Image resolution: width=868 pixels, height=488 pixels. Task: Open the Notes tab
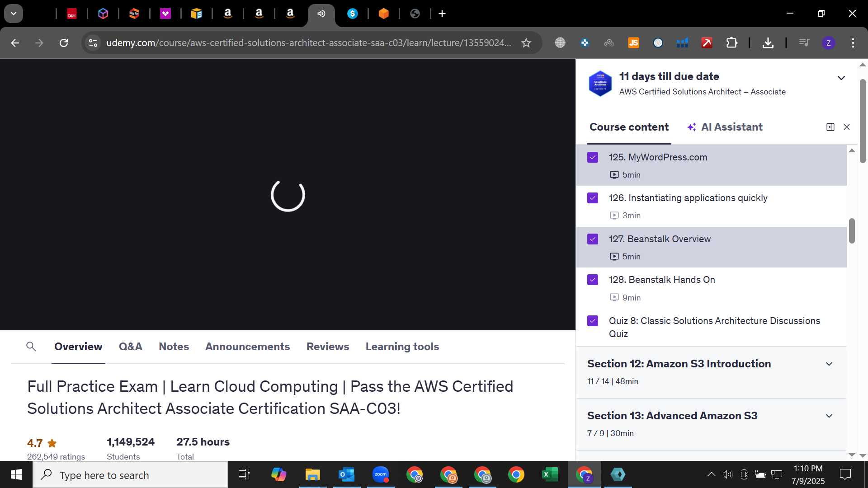point(174,347)
